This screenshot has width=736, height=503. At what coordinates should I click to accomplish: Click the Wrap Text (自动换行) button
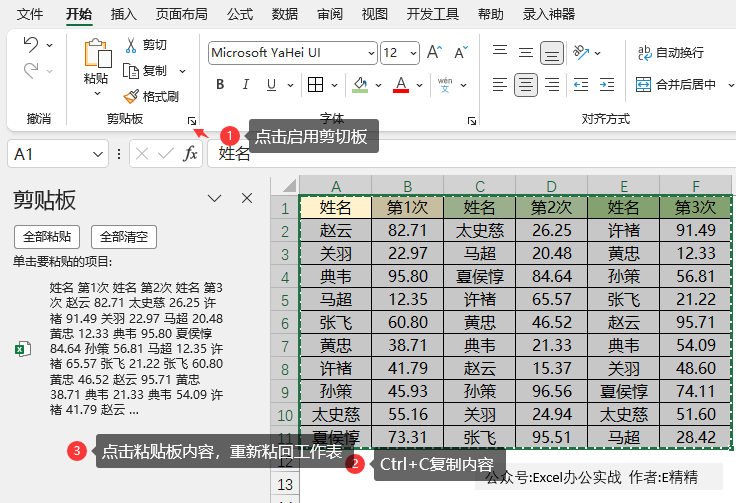click(671, 53)
